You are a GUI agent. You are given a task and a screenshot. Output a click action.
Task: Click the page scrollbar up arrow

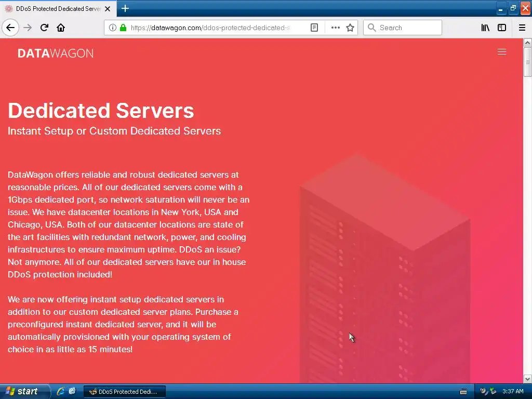(527, 43)
